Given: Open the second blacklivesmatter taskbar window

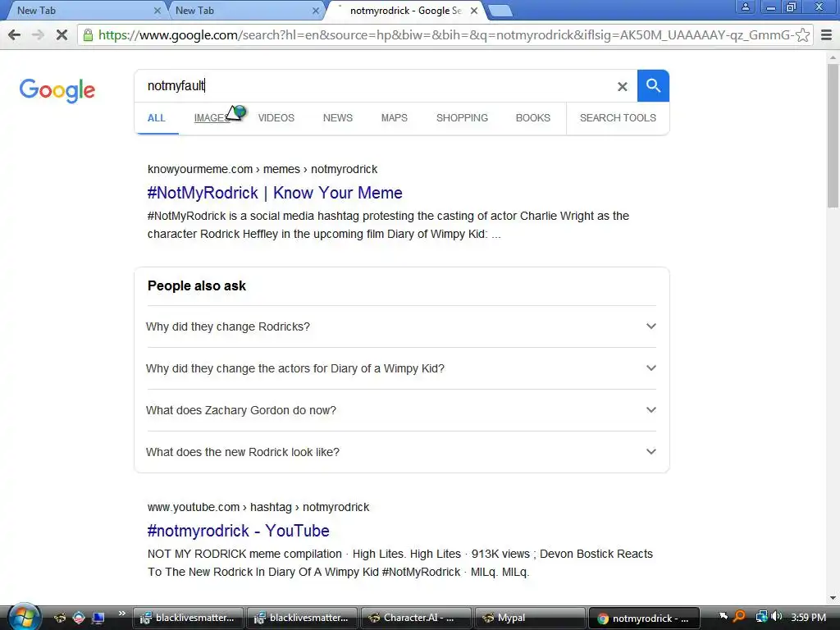Looking at the screenshot, I should (x=302, y=618).
